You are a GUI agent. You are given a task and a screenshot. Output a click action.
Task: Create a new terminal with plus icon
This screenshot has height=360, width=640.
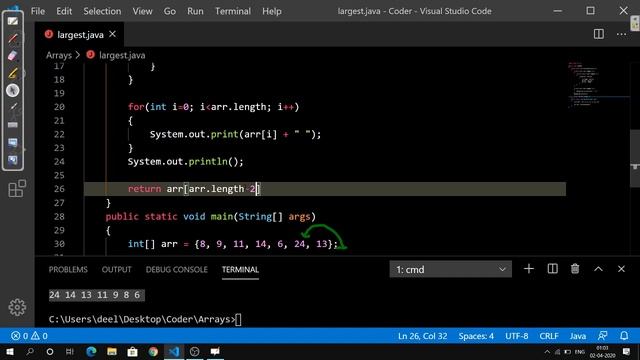(x=529, y=269)
